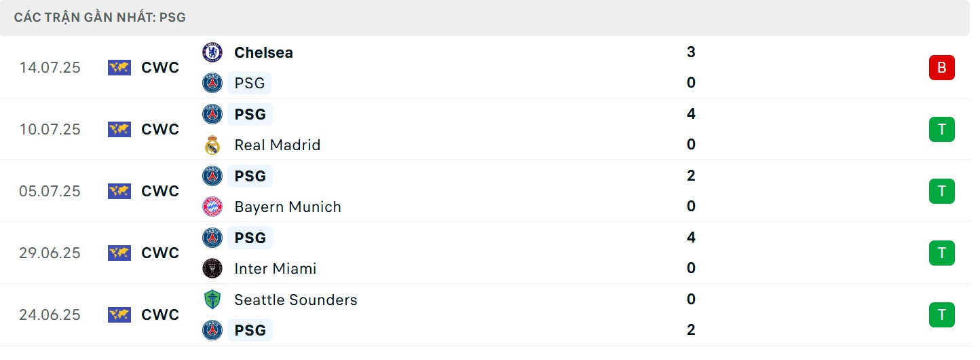Image resolution: width=980 pixels, height=360 pixels.
Task: Click the Seattle Sounders crest icon
Action: click(212, 300)
